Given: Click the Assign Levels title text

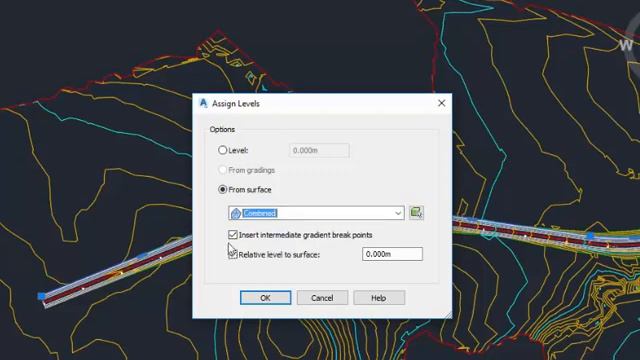Looking at the screenshot, I should pos(236,104).
